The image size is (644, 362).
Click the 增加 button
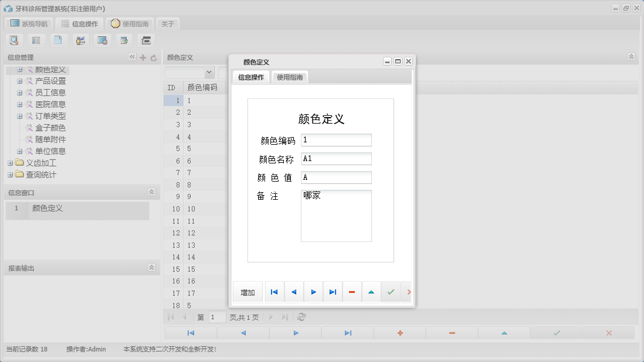pos(248,292)
